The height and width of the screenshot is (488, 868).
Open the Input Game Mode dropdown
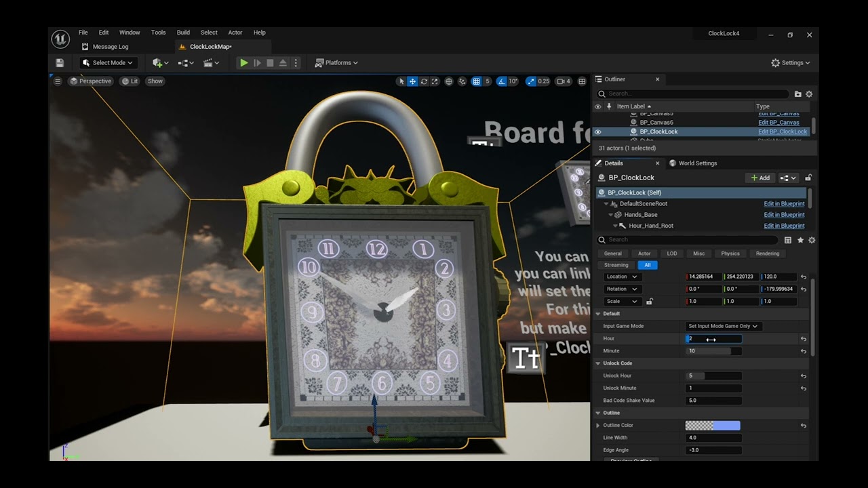(x=723, y=326)
